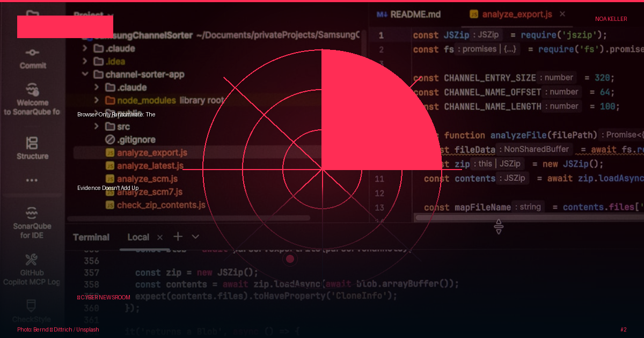Click the project panel horizontal scrollbar

(x=188, y=218)
